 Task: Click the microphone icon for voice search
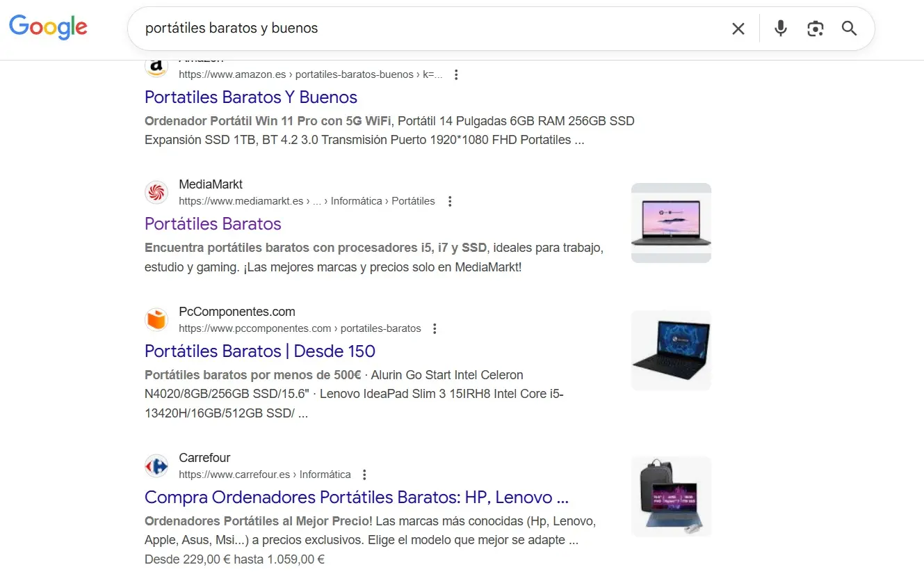tap(780, 29)
